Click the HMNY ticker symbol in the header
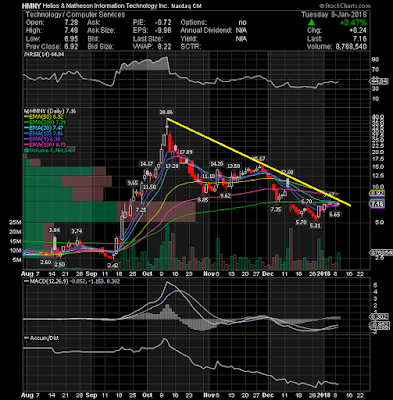 click(30, 6)
